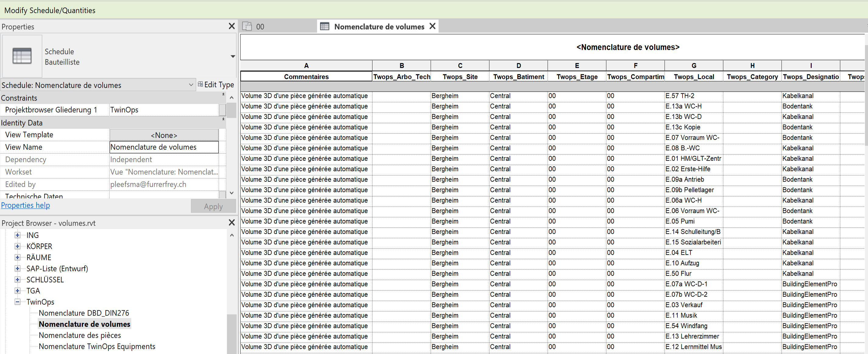The image size is (868, 354).
Task: Collapse the Properties palette using its chevron arrow
Action: pos(233,56)
